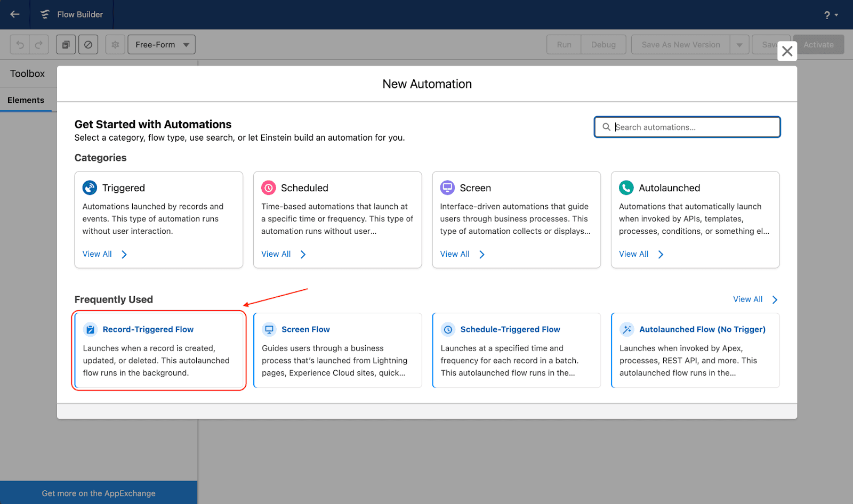Expand View All under Autolaunched category
Image resolution: width=853 pixels, height=504 pixels.
641,254
